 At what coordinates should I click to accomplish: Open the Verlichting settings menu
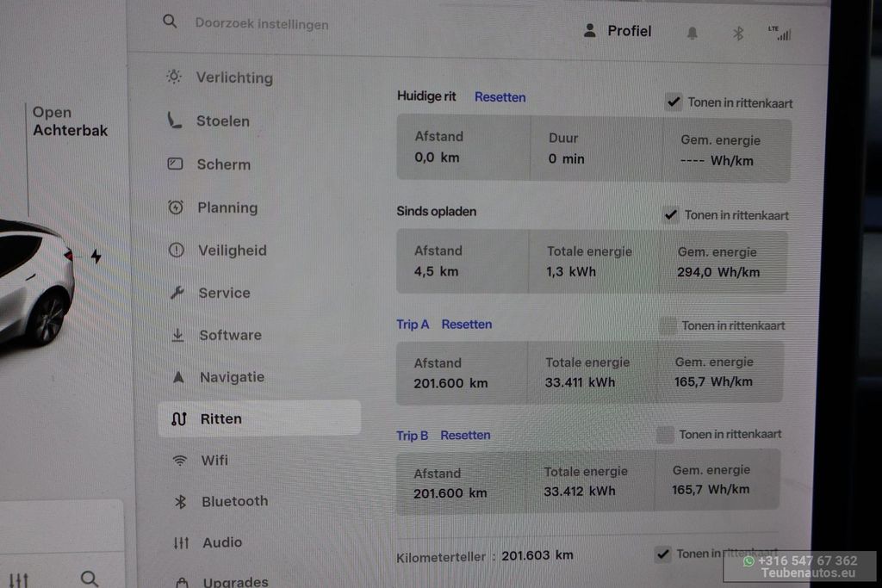233,77
